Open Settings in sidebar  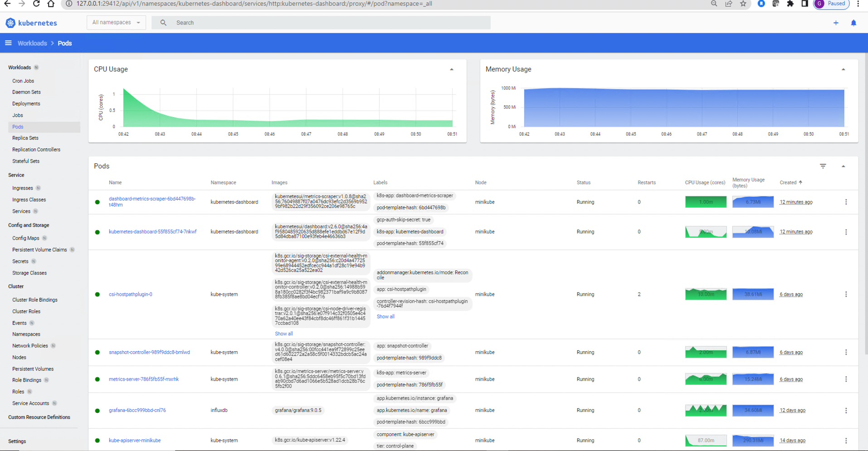pos(17,441)
